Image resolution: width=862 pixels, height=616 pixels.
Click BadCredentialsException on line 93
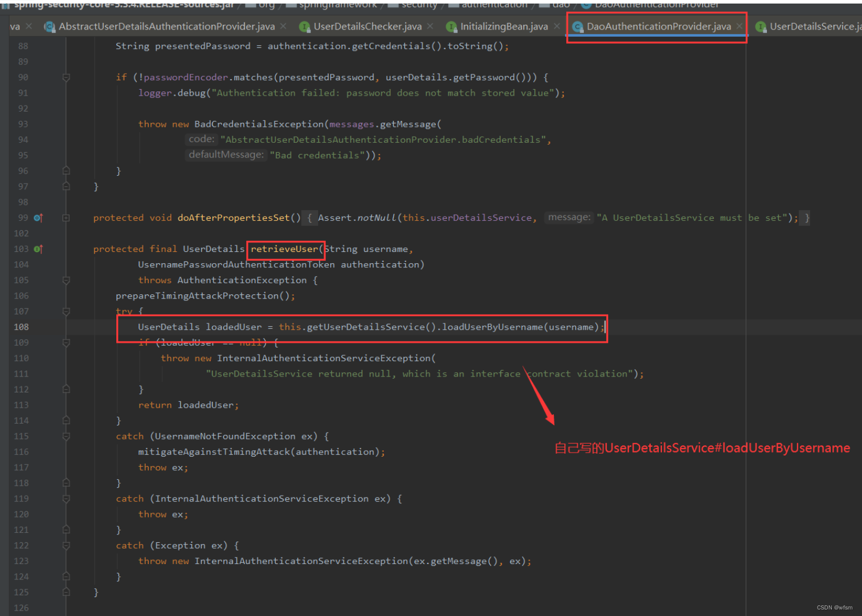pos(259,124)
